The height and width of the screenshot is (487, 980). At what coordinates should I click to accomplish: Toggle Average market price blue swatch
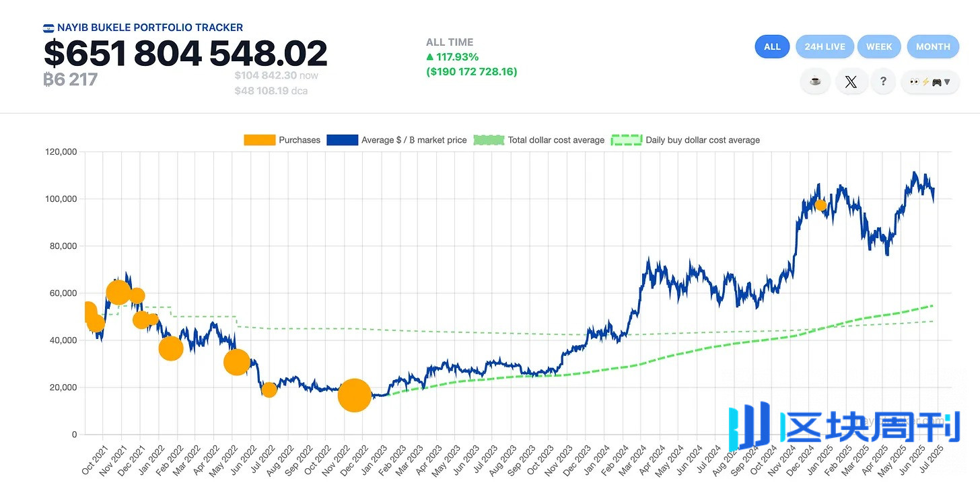tap(342, 140)
